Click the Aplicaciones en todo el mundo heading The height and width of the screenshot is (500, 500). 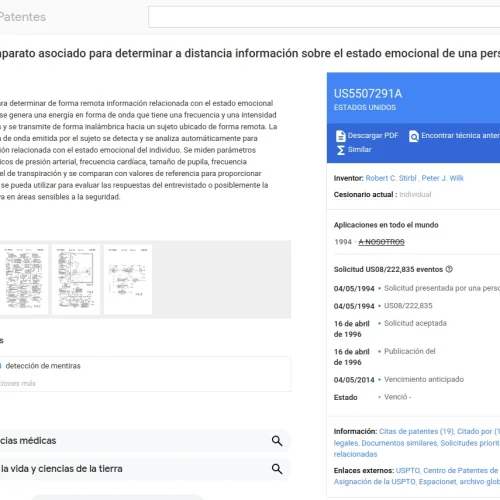(x=386, y=225)
